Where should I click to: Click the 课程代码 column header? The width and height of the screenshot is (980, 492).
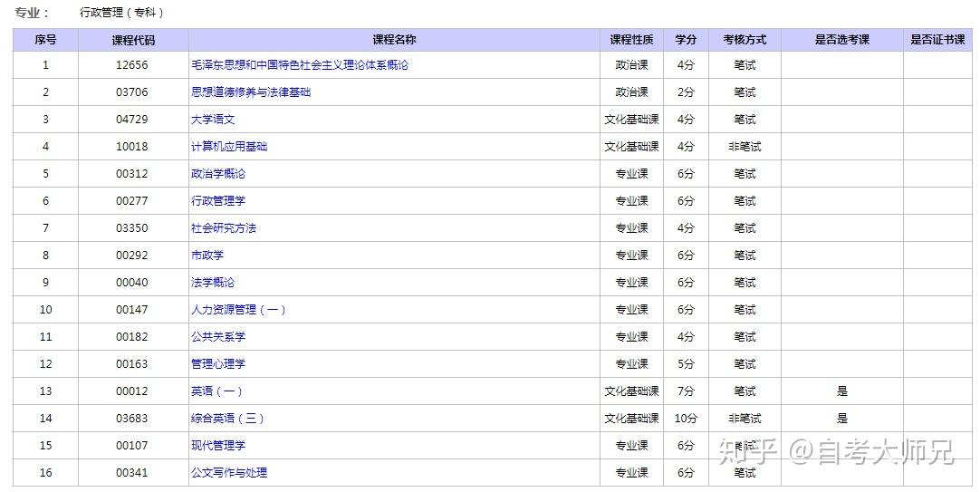tap(133, 40)
